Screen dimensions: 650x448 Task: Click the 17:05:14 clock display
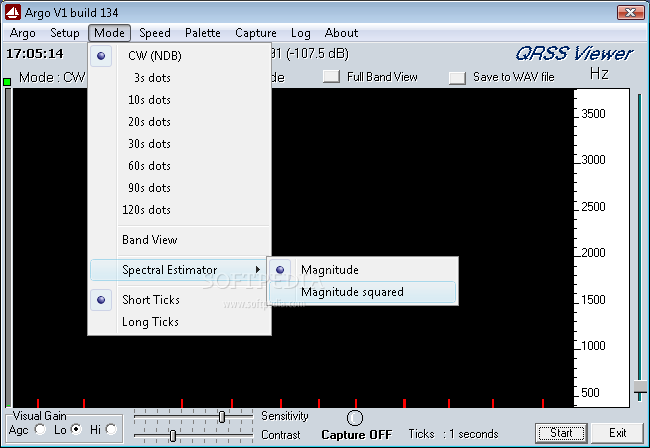(x=35, y=53)
